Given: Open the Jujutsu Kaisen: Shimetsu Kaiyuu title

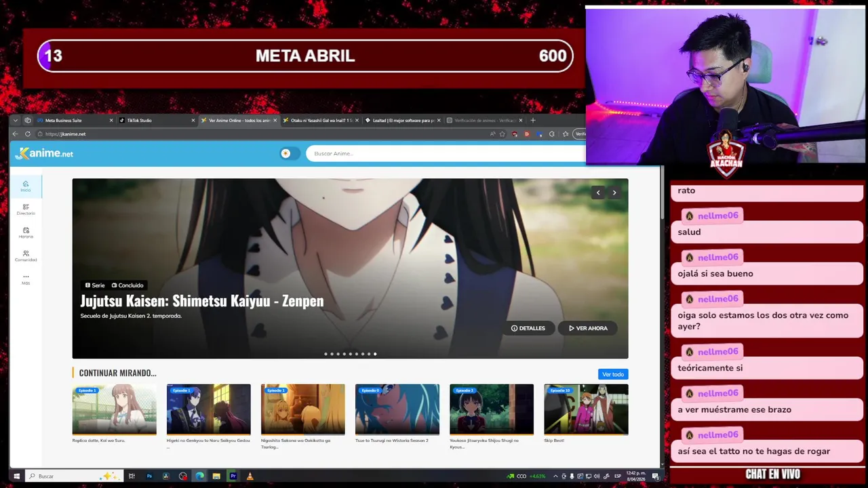Looking at the screenshot, I should pos(202,301).
